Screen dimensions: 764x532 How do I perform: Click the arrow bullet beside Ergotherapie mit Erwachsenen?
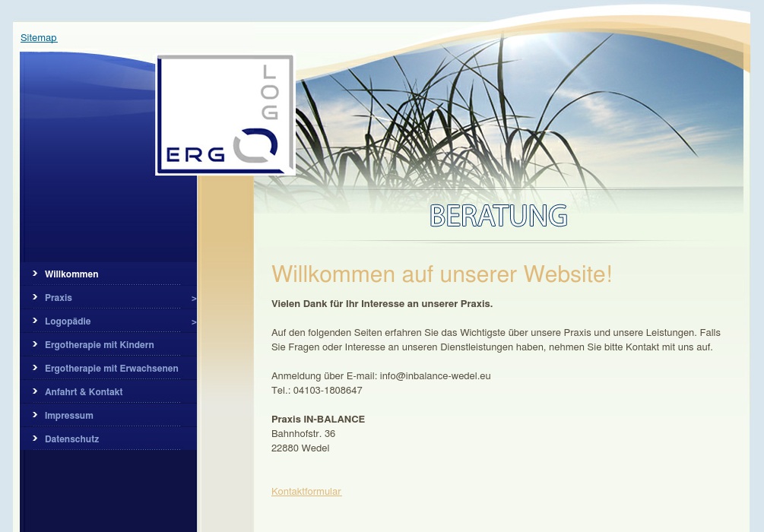pos(35,367)
